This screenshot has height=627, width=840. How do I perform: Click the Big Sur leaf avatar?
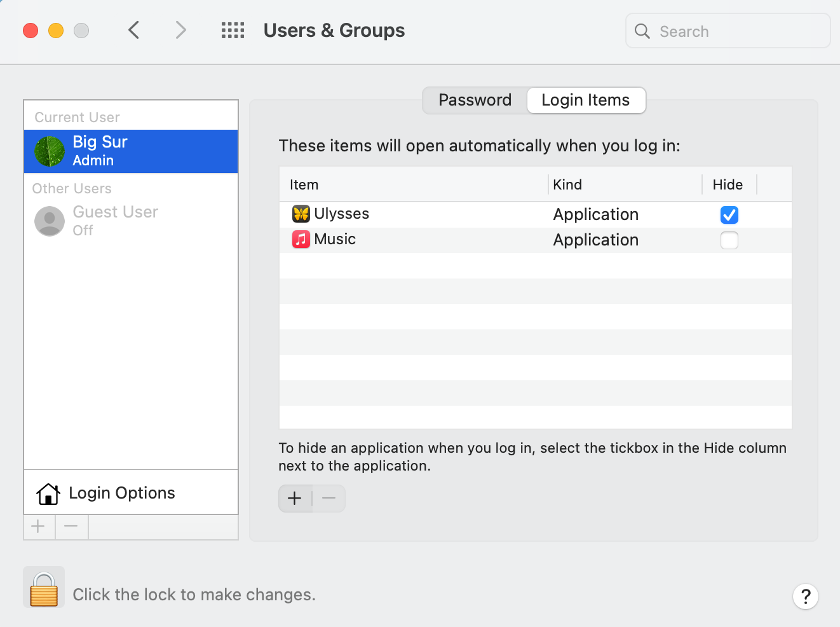point(49,151)
